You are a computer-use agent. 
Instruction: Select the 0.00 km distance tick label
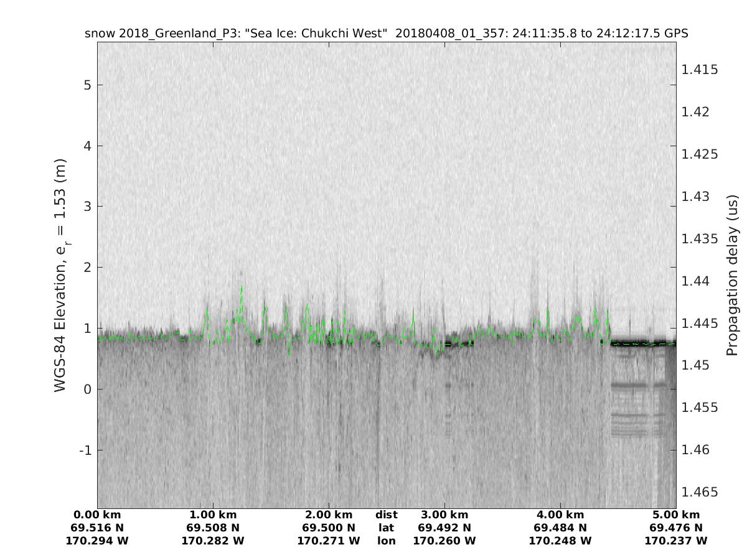[x=97, y=515]
